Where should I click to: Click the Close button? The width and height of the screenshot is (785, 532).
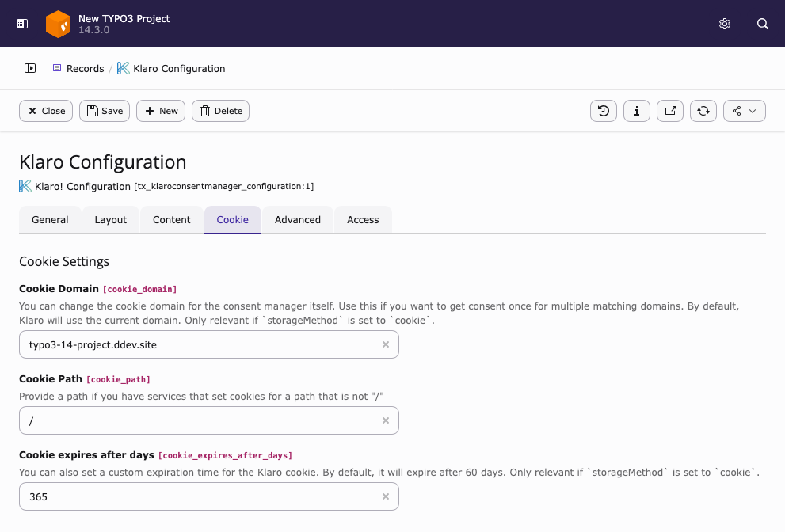tap(46, 111)
